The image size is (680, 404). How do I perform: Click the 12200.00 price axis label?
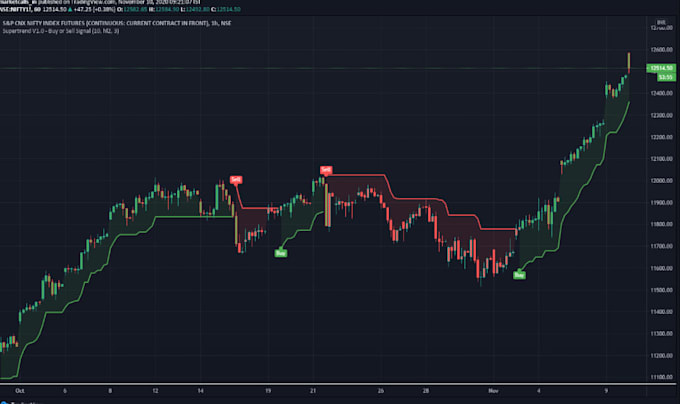tap(661, 137)
